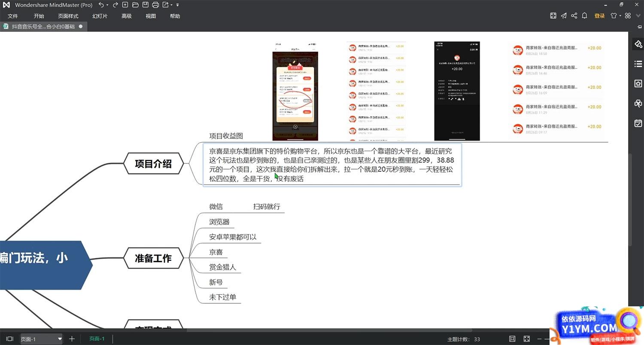Create a new document with plus icon
Screen dimensions: 644x345
pyautogui.click(x=125, y=5)
